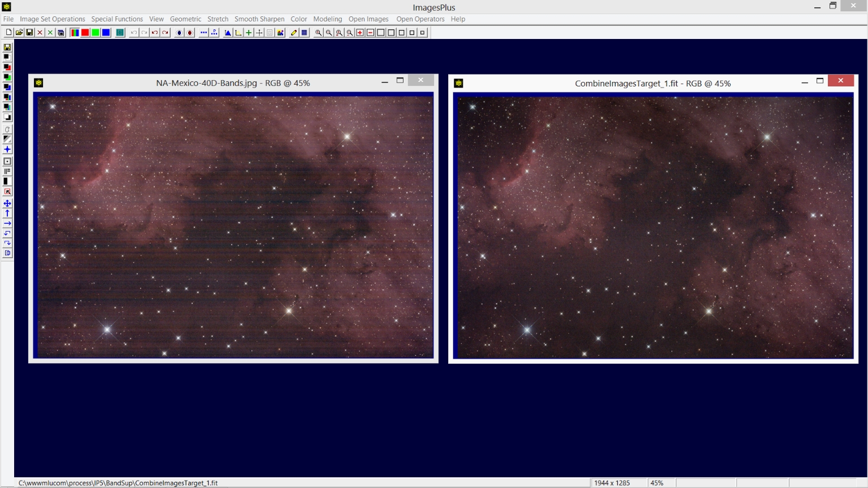Click left sidebar blue up arrow
Screen dimensions: 868x488
point(7,213)
